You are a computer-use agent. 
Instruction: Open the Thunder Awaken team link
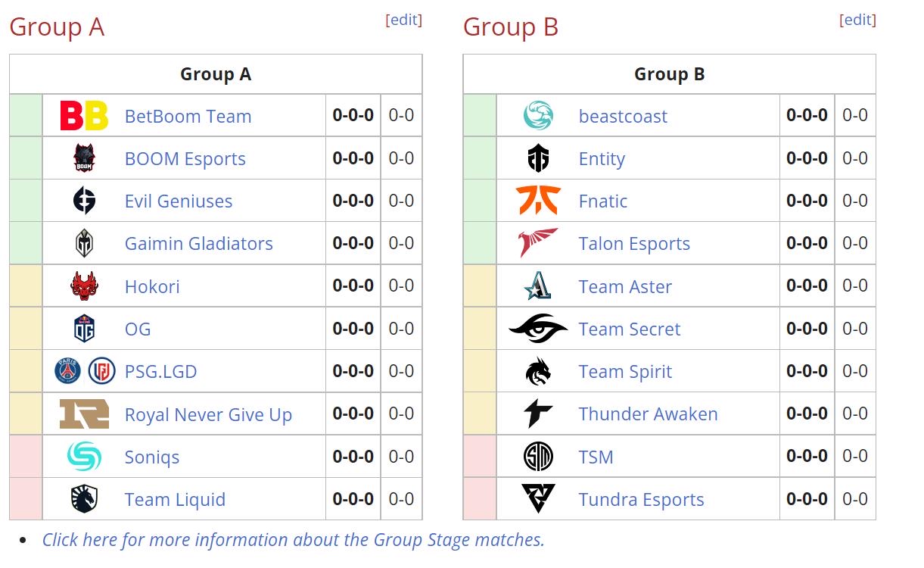648,414
